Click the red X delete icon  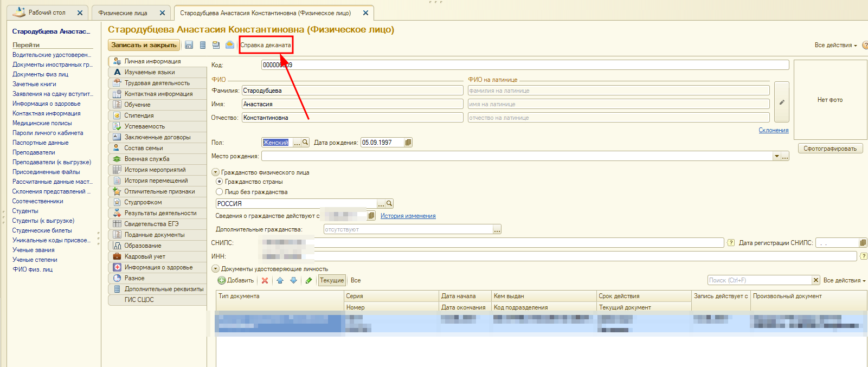[x=265, y=280]
